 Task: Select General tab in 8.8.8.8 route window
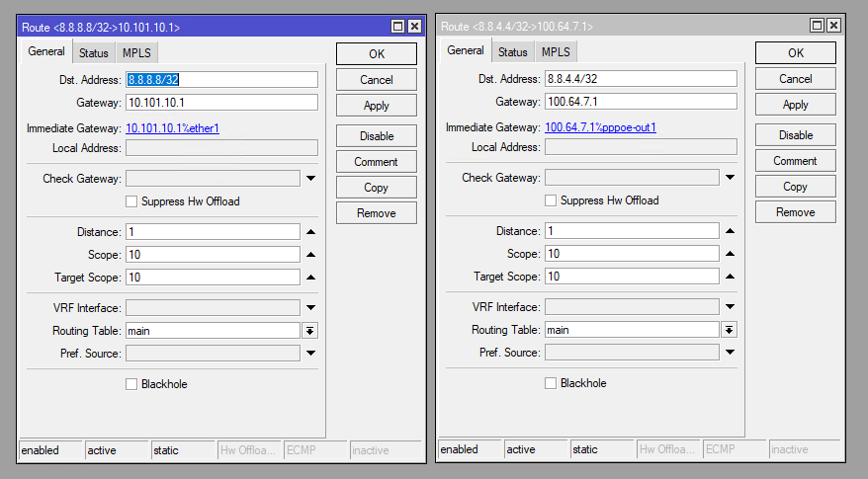tap(46, 51)
